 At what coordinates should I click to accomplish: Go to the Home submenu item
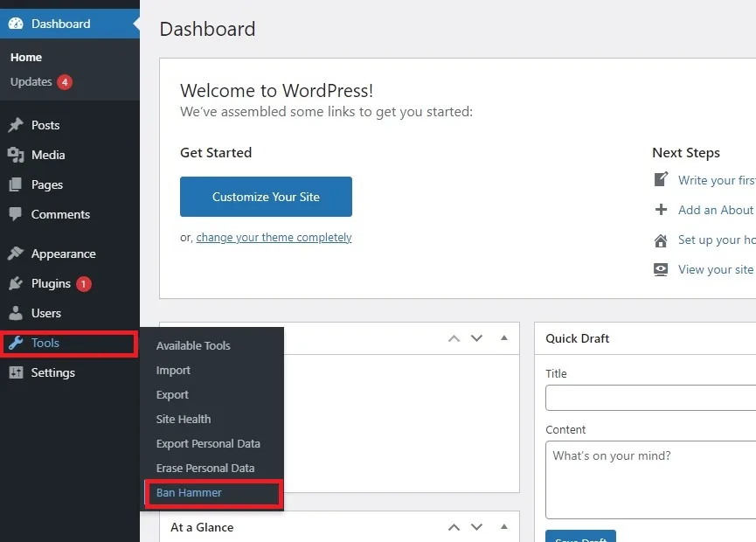pyautogui.click(x=26, y=58)
